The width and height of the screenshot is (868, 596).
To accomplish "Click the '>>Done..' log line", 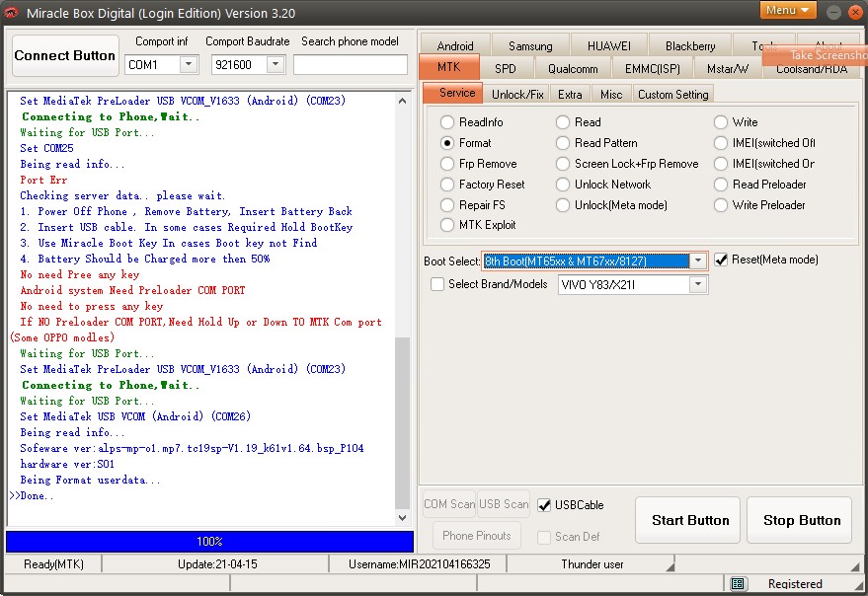I will pyautogui.click(x=32, y=495).
